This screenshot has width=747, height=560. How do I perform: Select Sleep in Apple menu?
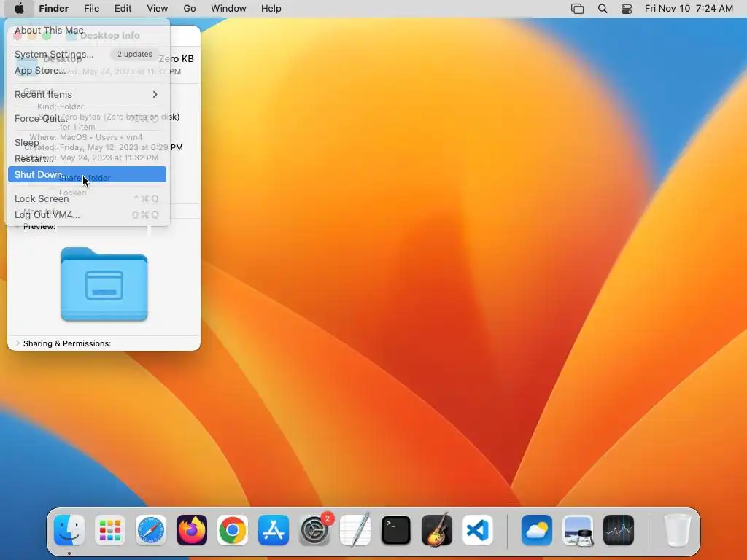[x=88, y=142]
